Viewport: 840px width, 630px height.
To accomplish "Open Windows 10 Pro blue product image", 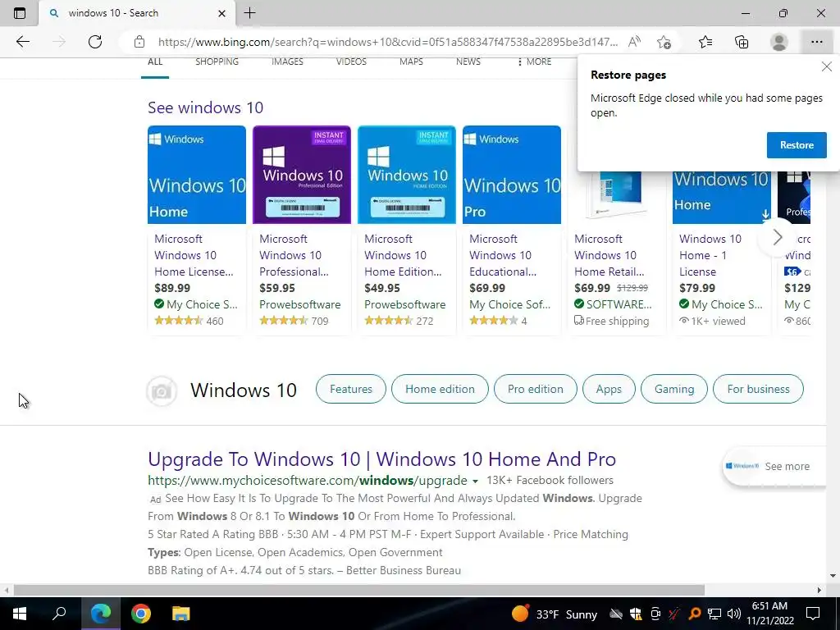I will click(512, 175).
